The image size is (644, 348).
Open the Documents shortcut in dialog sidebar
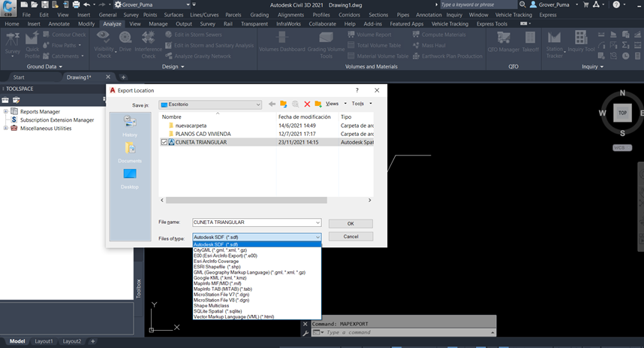click(x=130, y=152)
